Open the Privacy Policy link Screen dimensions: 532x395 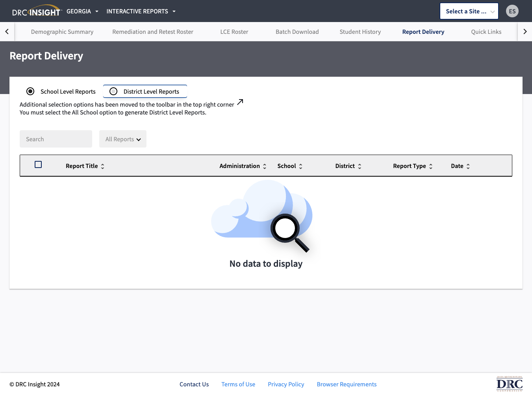point(286,384)
